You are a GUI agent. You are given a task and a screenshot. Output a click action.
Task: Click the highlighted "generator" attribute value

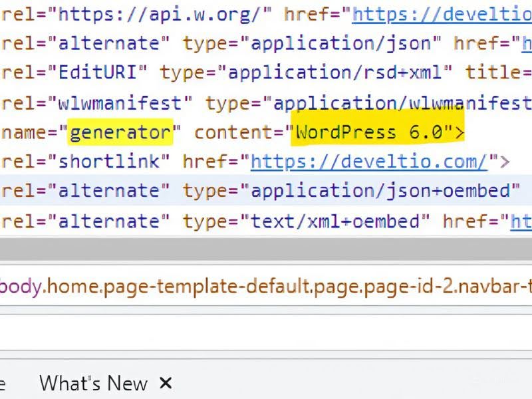pyautogui.click(x=120, y=132)
